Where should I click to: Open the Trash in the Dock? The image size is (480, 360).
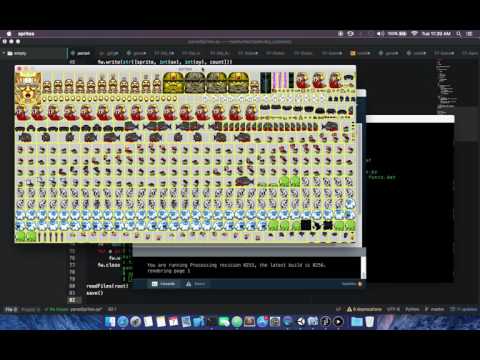(x=369, y=321)
